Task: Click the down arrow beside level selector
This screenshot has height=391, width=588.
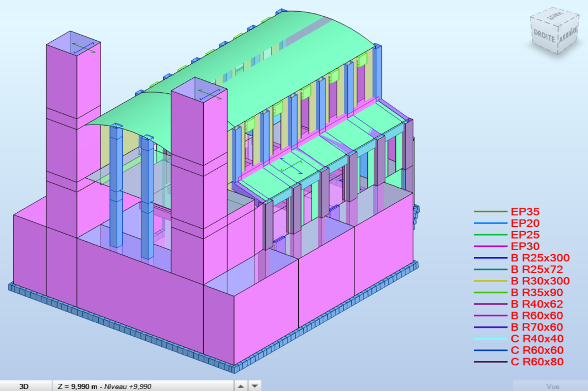Action: click(255, 386)
